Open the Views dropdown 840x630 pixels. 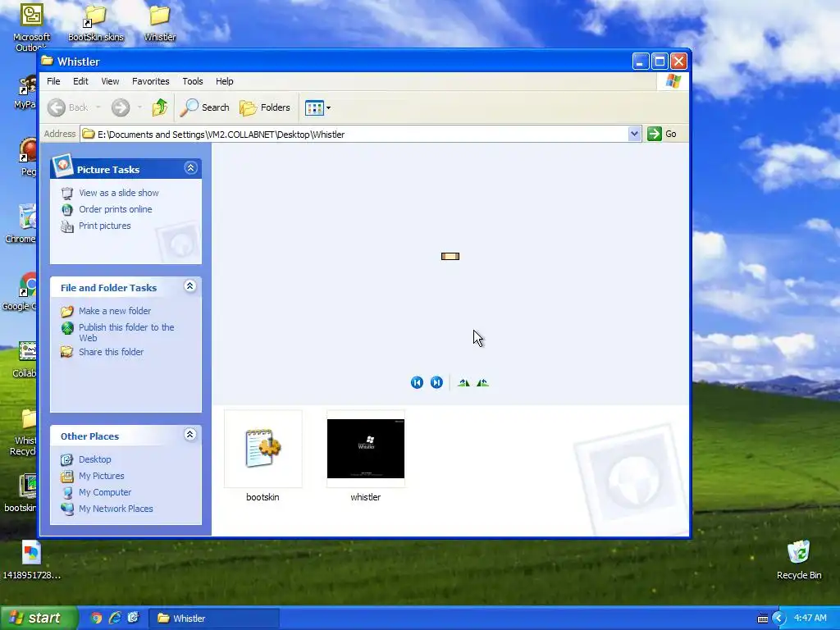pyautogui.click(x=317, y=107)
